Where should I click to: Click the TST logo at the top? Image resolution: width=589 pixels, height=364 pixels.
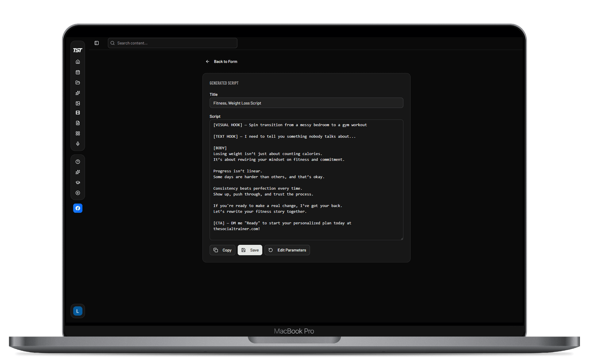(77, 50)
